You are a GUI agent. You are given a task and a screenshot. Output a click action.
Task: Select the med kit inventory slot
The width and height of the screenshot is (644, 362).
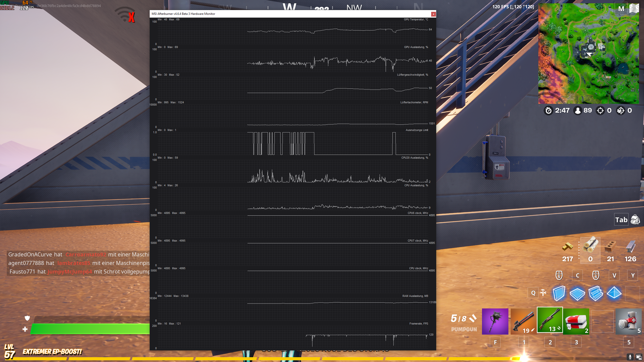pyautogui.click(x=576, y=321)
